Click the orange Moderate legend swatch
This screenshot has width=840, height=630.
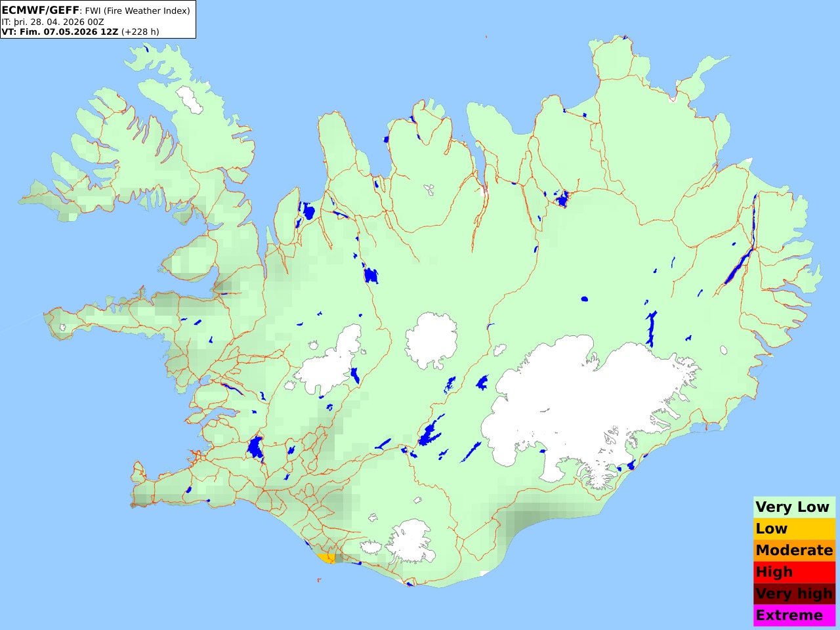tap(794, 551)
